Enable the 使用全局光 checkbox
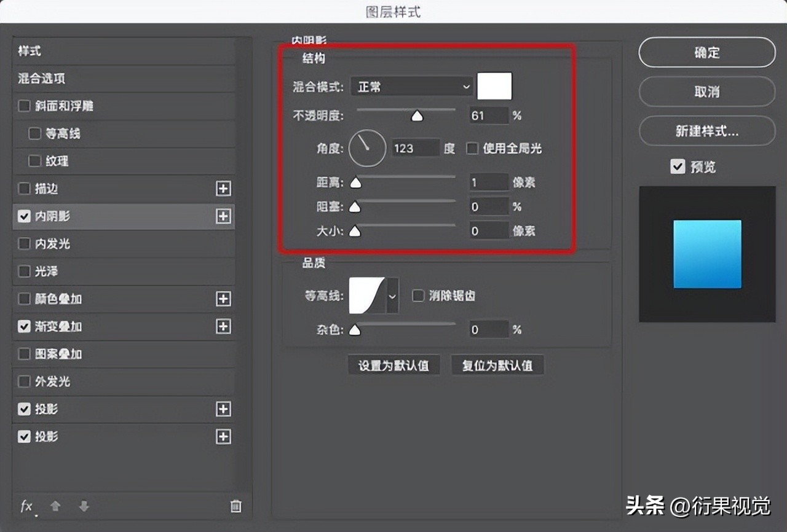Viewport: 787px width, 532px height. coord(472,148)
